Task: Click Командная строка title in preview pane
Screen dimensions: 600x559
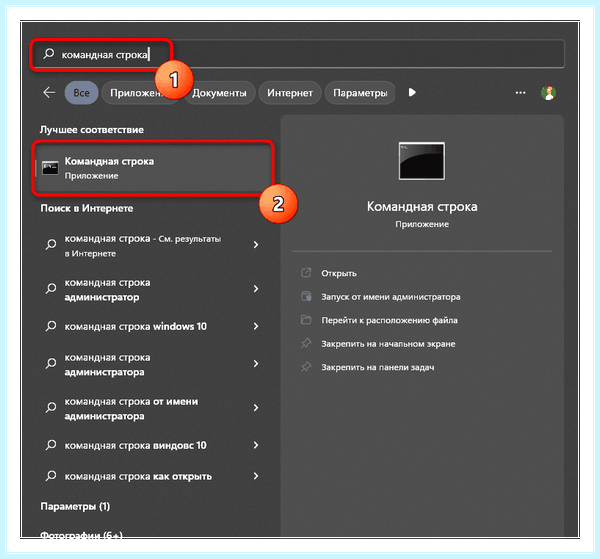Action: [422, 207]
